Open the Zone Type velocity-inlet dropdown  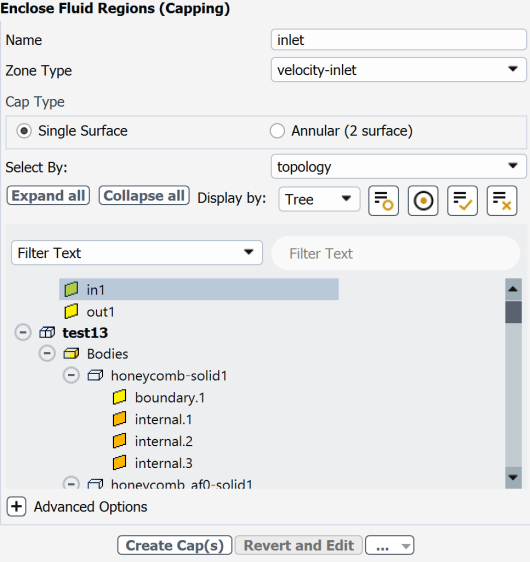tap(398, 70)
